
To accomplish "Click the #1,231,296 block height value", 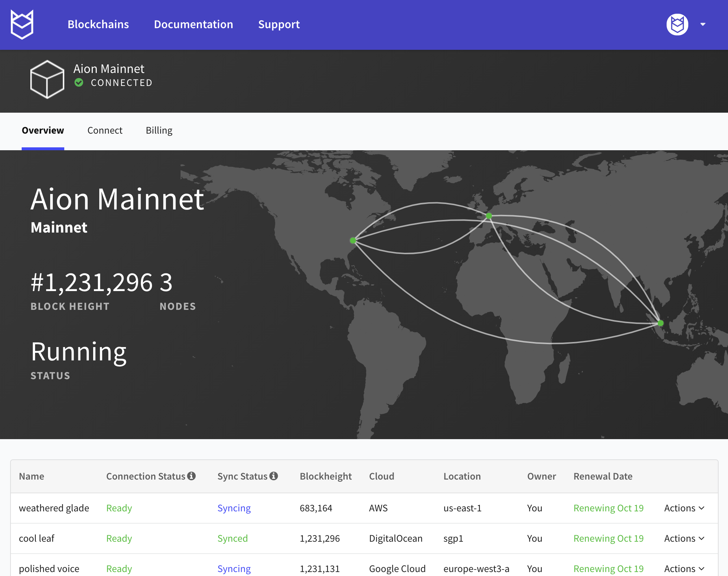I will tap(92, 282).
